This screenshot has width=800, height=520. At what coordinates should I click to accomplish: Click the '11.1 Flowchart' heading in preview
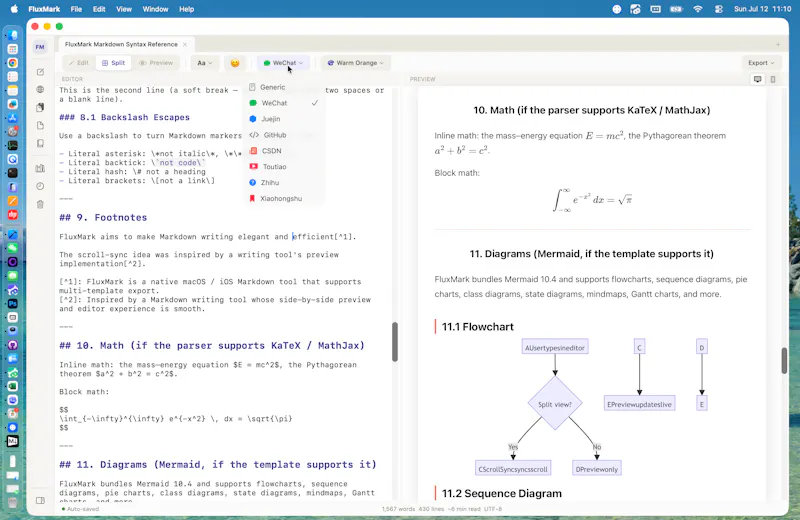tap(478, 327)
